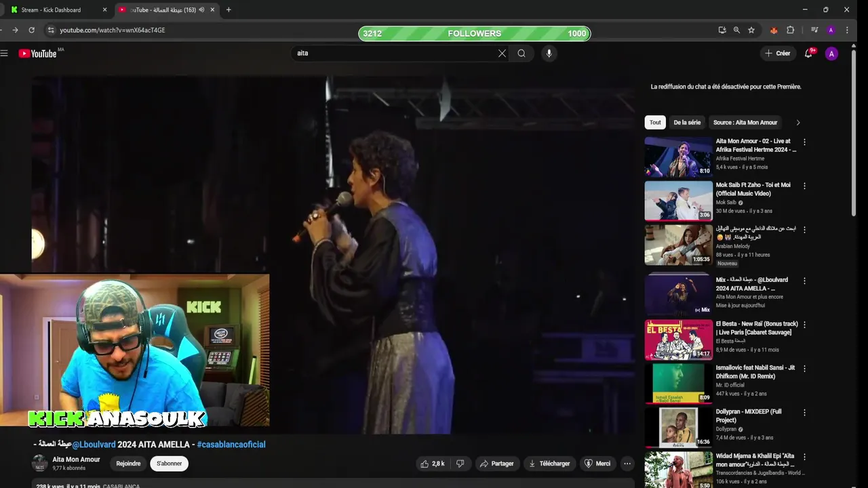The height and width of the screenshot is (488, 868).
Task: Open the Mix playlist thumbnail
Action: (x=678, y=295)
